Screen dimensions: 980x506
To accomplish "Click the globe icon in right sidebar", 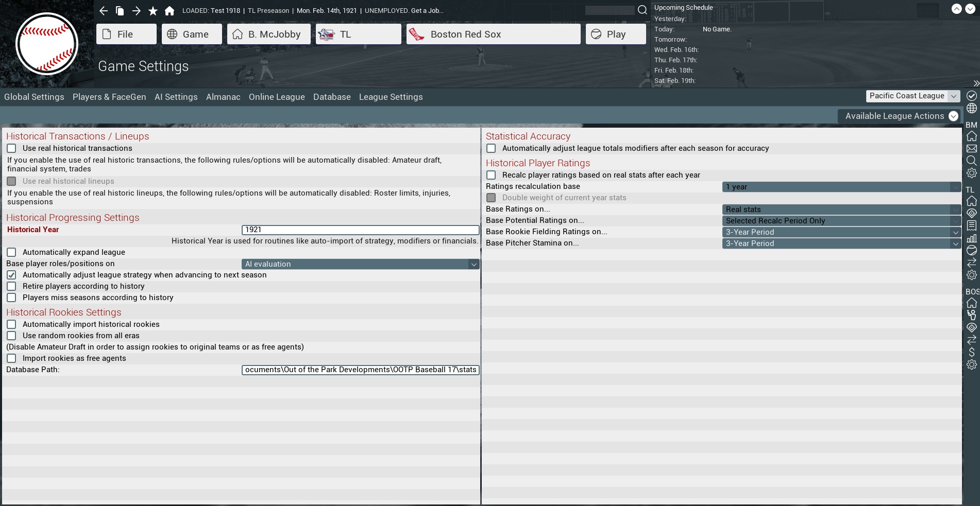I will pyautogui.click(x=971, y=108).
